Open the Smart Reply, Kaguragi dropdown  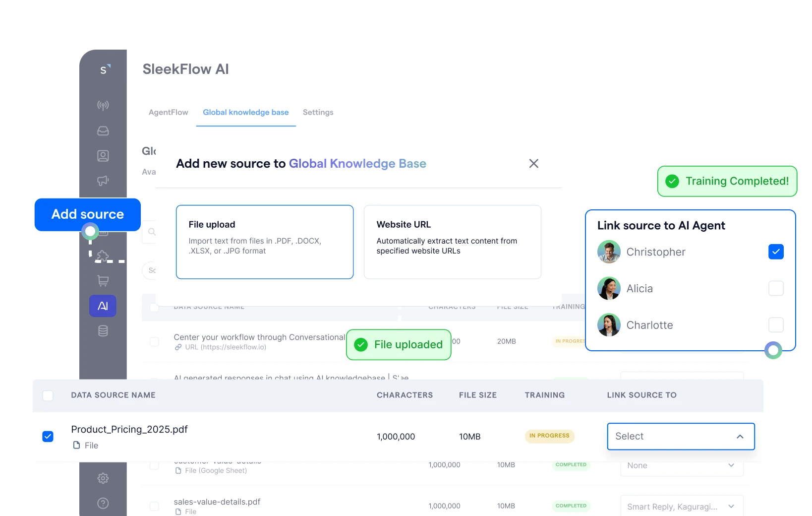pos(682,507)
